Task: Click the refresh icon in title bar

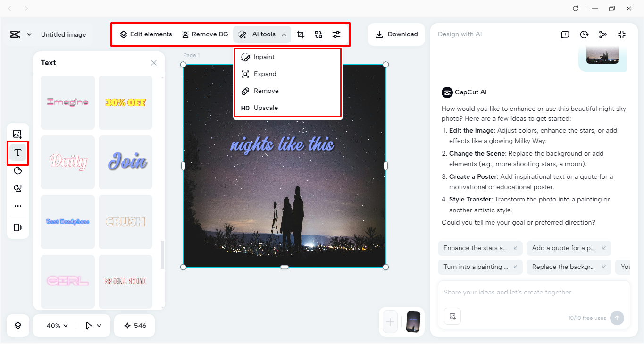Action: (576, 8)
